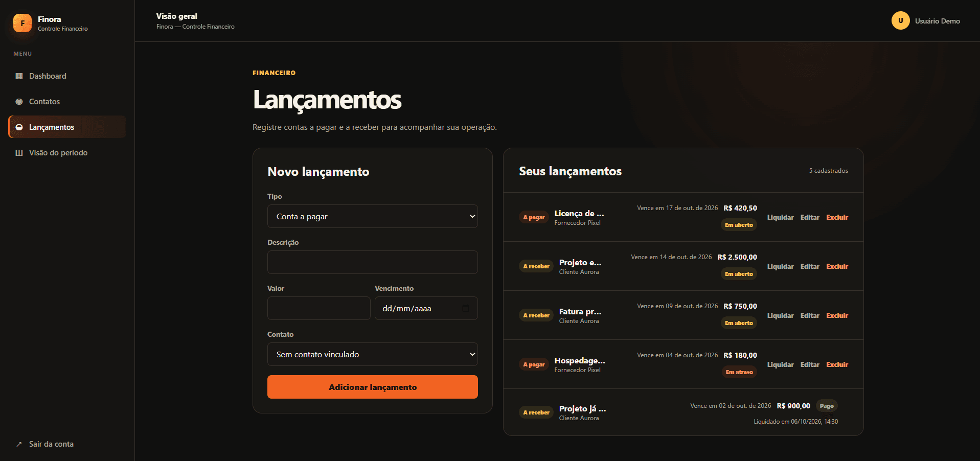Click the Lançamentos sidebar icon
980x461 pixels.
tap(19, 127)
